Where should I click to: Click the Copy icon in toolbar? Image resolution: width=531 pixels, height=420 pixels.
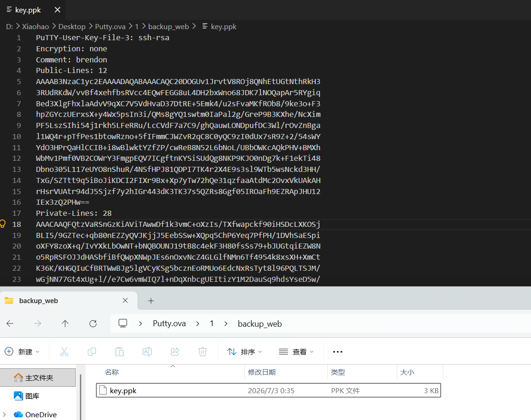click(x=92, y=352)
